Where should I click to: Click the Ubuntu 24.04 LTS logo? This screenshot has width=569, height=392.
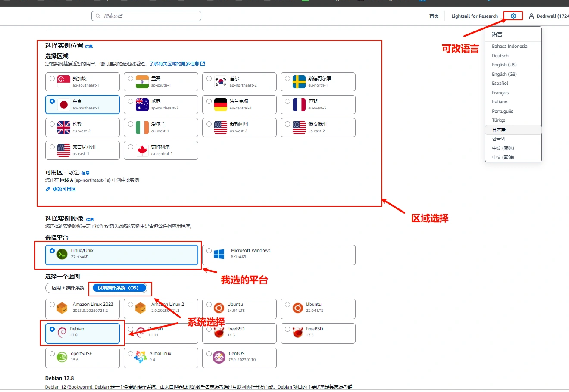(219, 308)
